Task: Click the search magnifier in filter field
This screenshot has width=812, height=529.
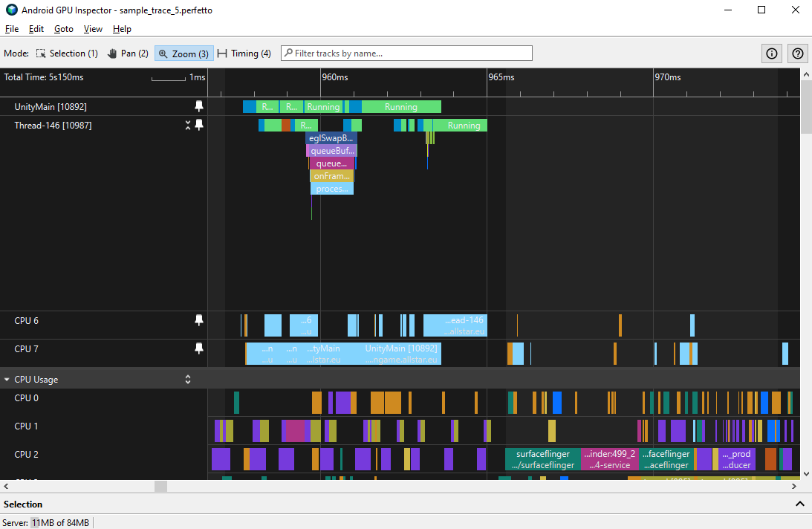Action: 289,53
